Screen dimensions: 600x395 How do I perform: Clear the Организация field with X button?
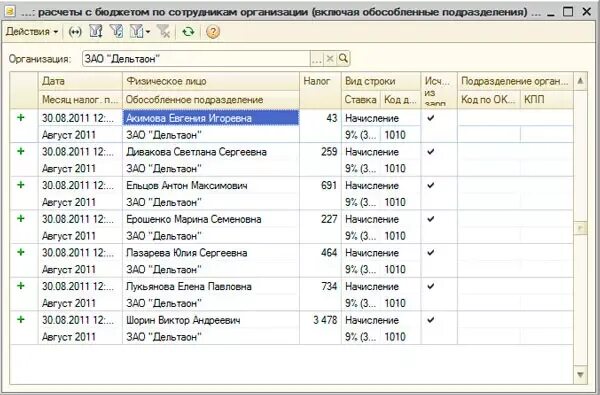tap(329, 59)
